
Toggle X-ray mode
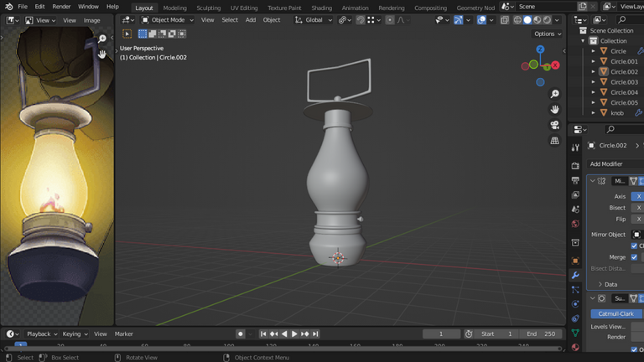[504, 20]
